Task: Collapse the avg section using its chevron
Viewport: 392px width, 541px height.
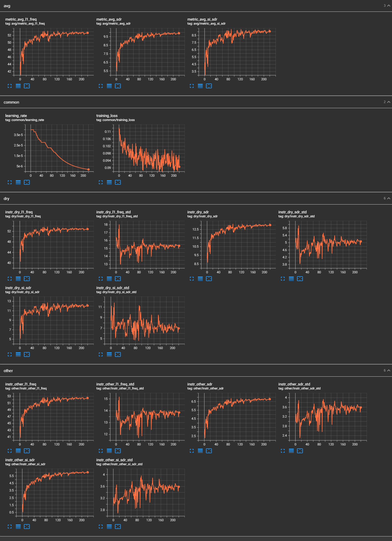Action: 389,6
